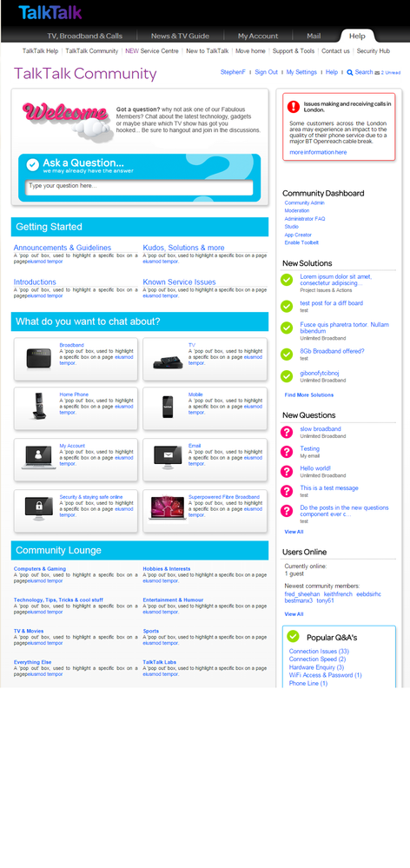Click question icon beside 'Testing'
410x868 pixels.
coord(287,452)
